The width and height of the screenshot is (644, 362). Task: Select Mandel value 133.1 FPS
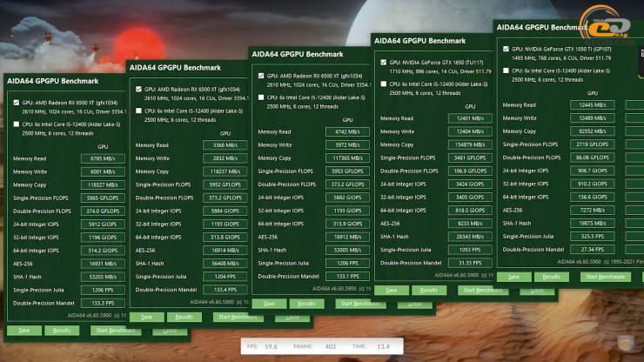click(x=347, y=277)
